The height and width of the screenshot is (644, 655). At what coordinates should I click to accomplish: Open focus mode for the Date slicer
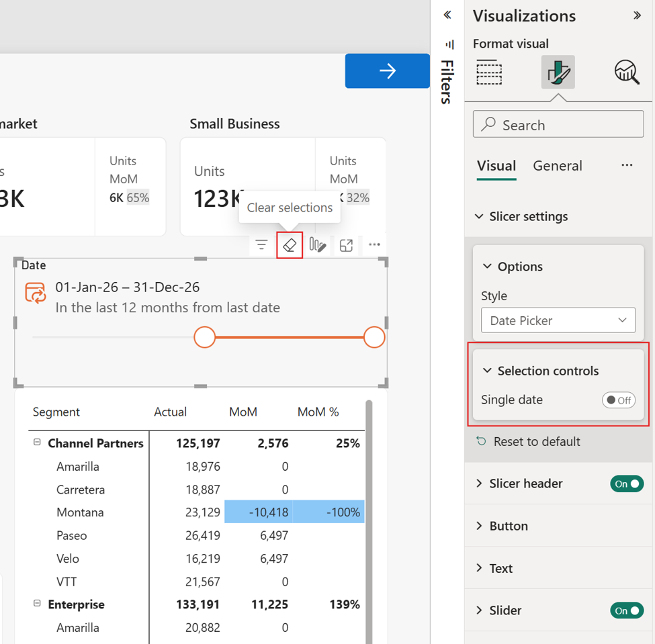point(346,245)
